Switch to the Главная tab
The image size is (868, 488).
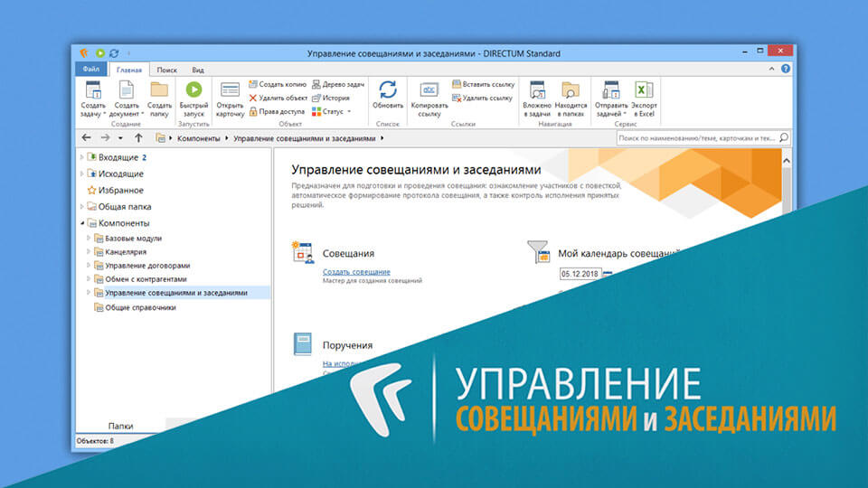[x=129, y=70]
